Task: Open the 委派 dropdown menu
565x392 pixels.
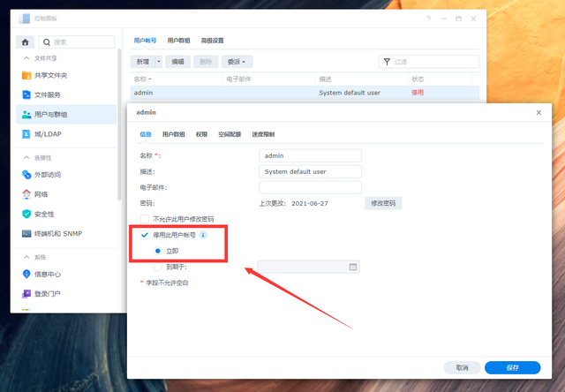Action: click(237, 62)
